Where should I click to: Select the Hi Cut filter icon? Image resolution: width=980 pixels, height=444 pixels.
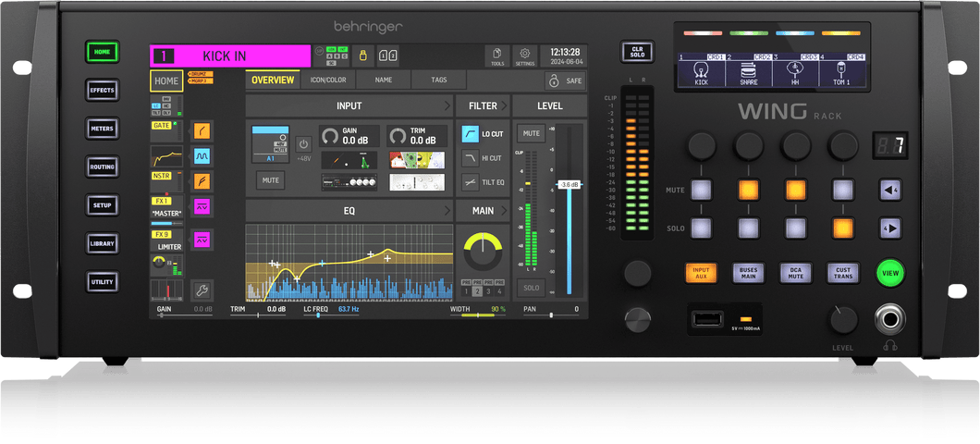[x=470, y=158]
